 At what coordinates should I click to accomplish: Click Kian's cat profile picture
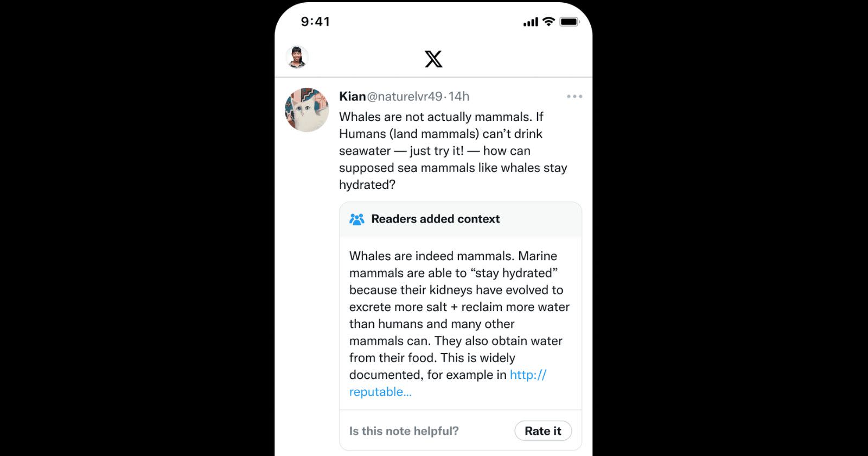(307, 109)
